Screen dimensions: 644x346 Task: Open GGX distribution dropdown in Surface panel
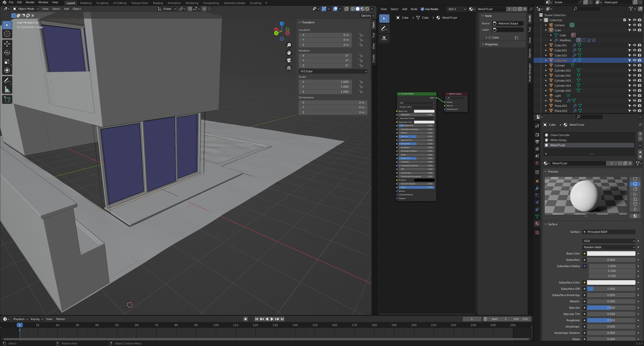[609, 241]
